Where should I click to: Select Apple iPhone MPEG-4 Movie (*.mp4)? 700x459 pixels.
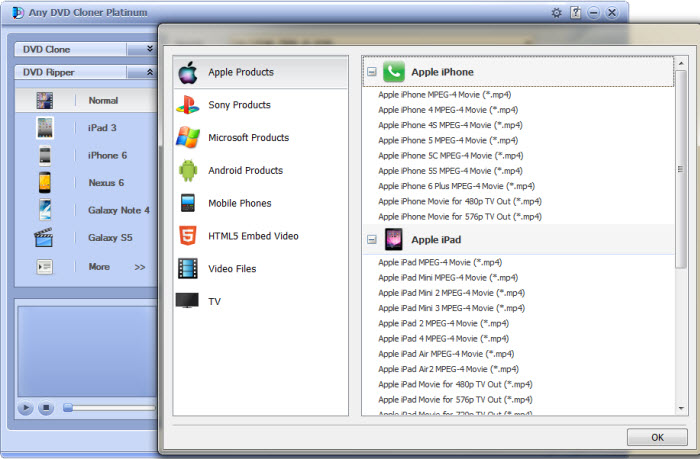[x=445, y=95]
